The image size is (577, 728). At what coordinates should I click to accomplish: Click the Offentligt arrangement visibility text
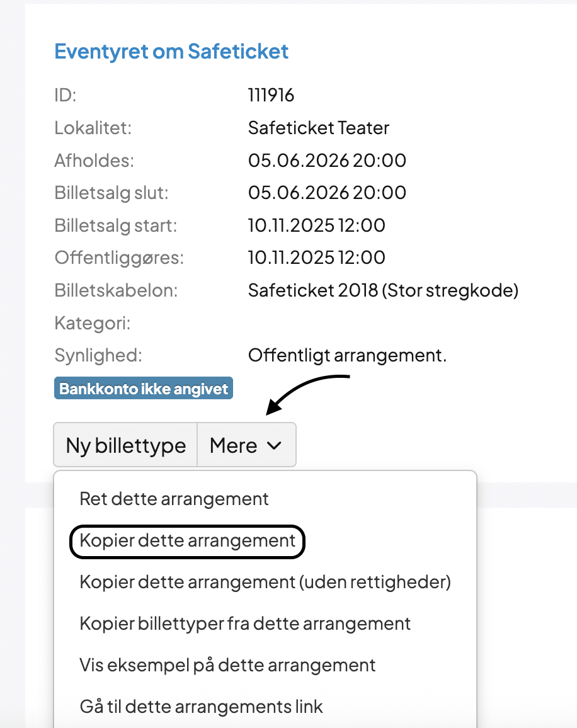pyautogui.click(x=347, y=355)
